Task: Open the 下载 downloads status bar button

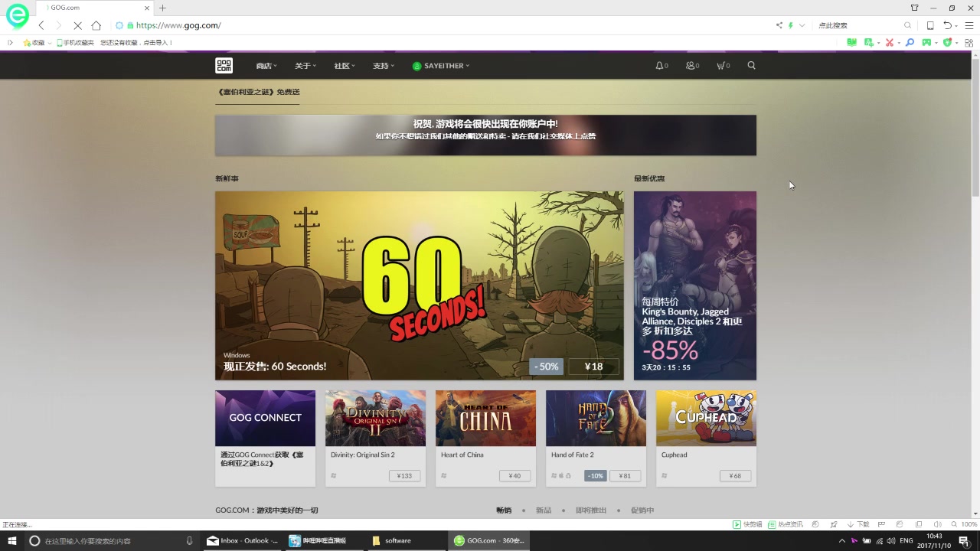Action: pyautogui.click(x=858, y=525)
